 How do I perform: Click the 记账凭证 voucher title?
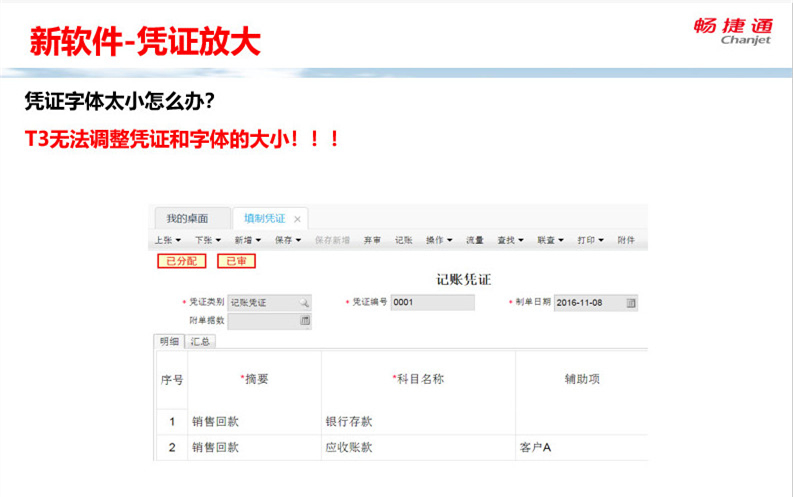tap(464, 280)
